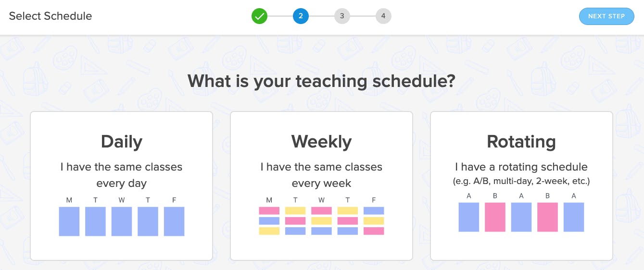Click Weekly card Friday pink bottom bar
The width and height of the screenshot is (644, 270).
pos(374,231)
